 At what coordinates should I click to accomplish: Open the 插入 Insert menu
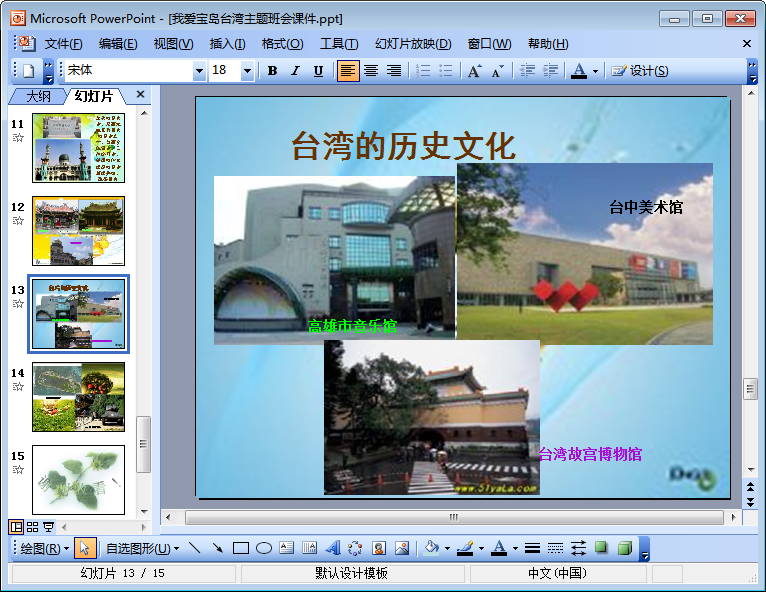pos(227,44)
